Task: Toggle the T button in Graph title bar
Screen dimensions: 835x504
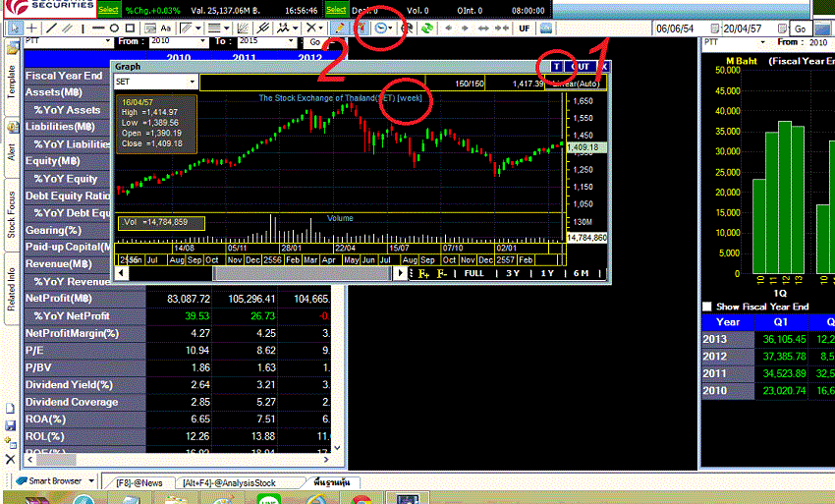Action: tap(556, 67)
